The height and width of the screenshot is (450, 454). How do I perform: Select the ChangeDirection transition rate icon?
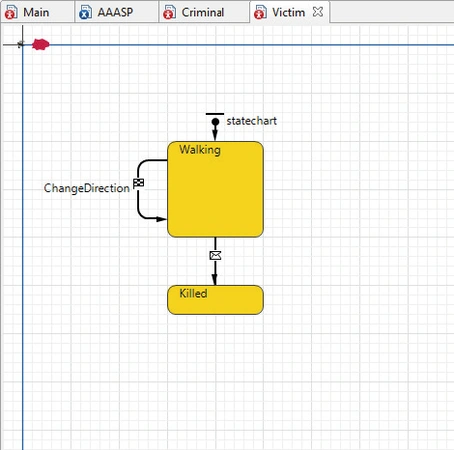139,183
